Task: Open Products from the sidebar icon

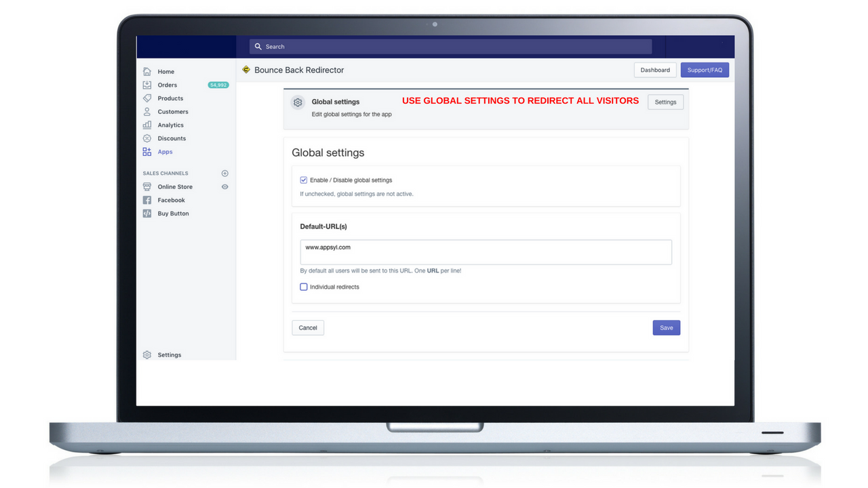Action: 146,98
